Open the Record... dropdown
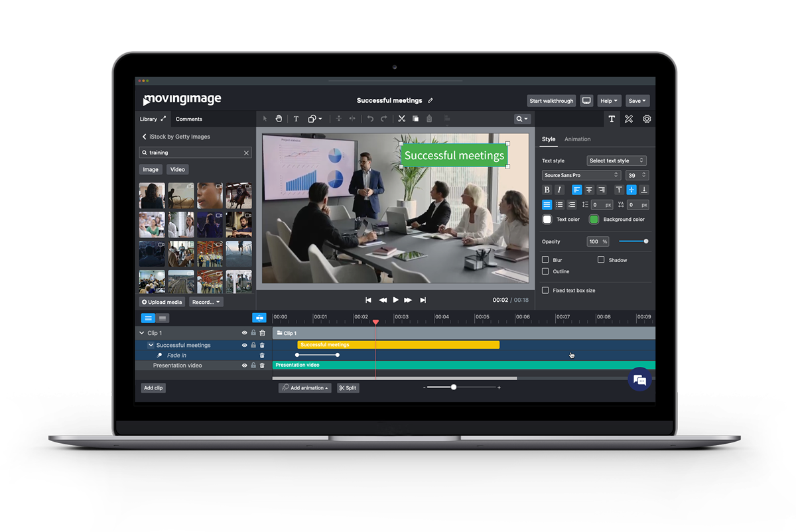 (206, 302)
